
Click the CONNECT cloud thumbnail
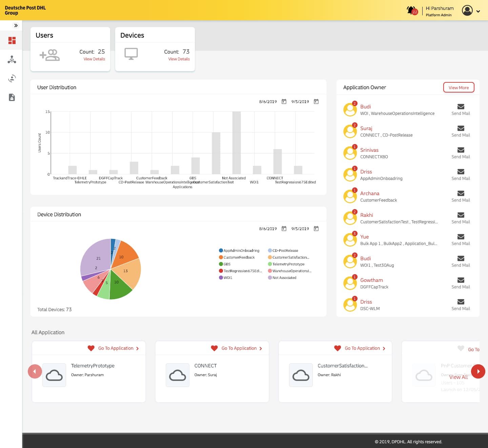click(x=178, y=375)
